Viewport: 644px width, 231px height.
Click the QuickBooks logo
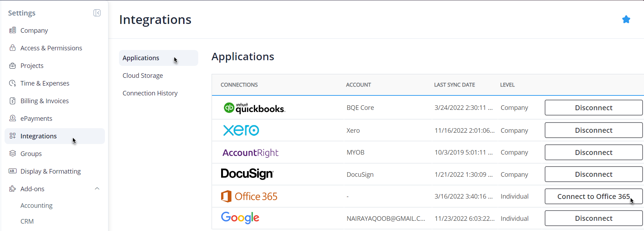coord(255,108)
